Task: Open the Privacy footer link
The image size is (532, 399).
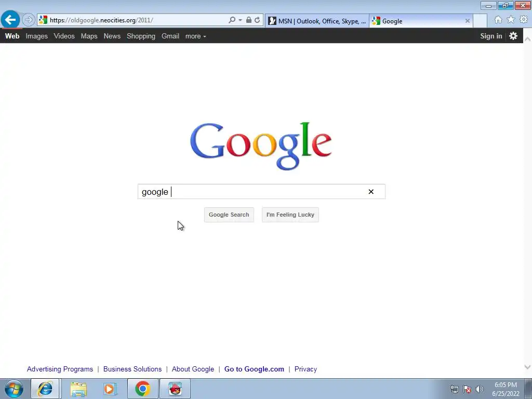Action: tap(305, 369)
